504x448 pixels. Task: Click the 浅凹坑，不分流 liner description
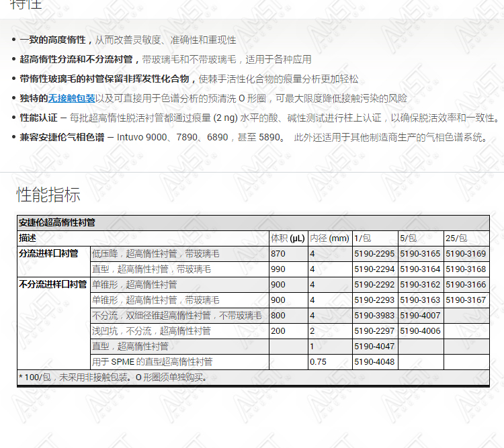click(151, 331)
